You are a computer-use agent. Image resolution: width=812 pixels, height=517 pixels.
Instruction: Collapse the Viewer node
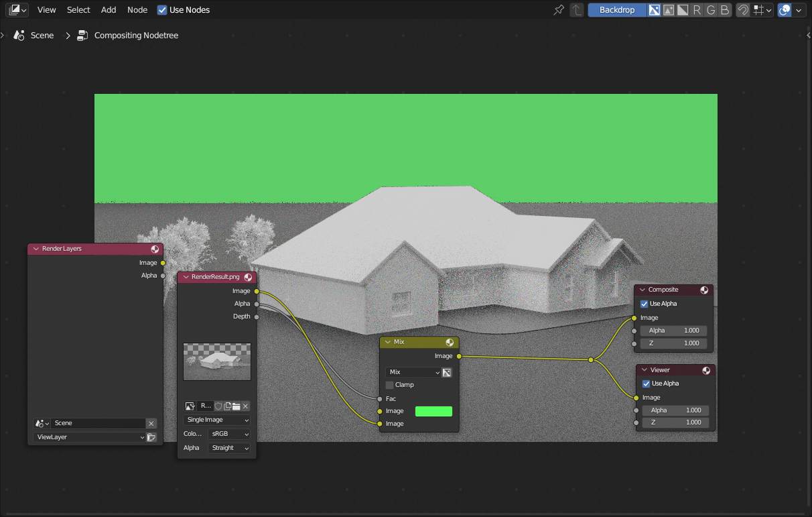(x=645, y=370)
